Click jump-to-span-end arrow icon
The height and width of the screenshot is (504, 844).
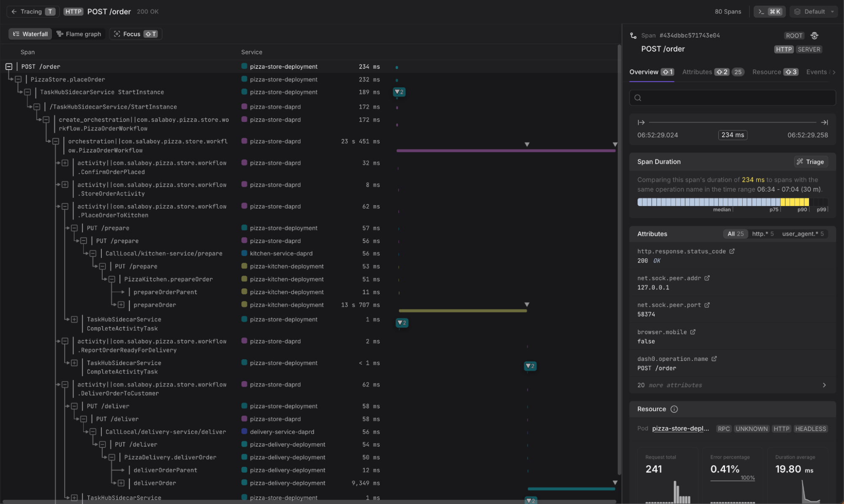pyautogui.click(x=824, y=122)
